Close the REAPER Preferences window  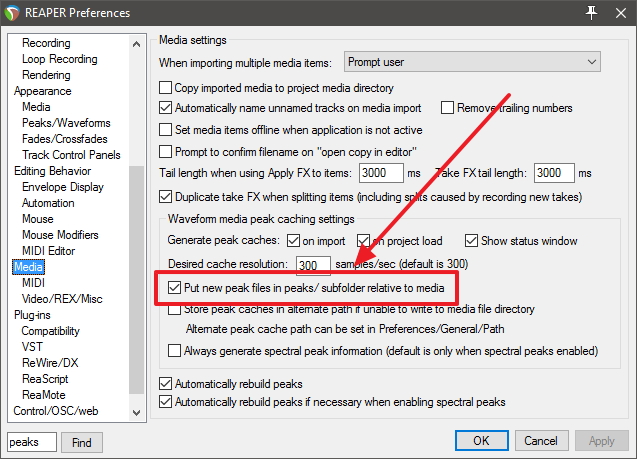[x=621, y=13]
